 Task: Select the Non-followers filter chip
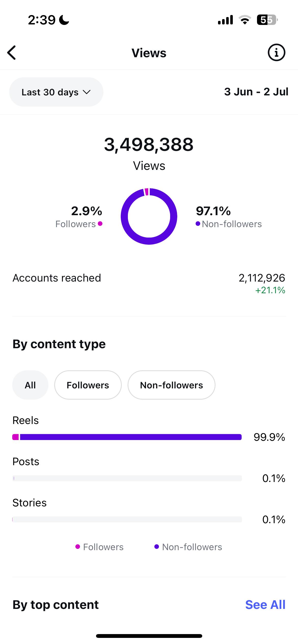(x=171, y=385)
